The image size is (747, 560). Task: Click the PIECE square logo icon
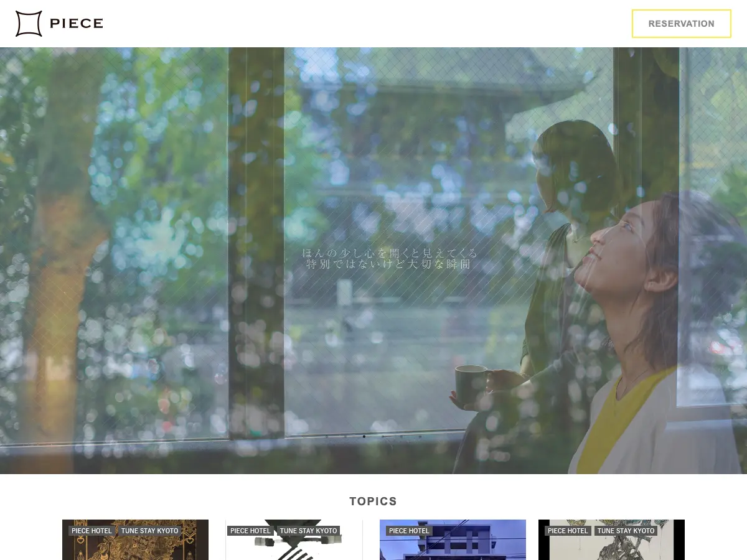29,24
